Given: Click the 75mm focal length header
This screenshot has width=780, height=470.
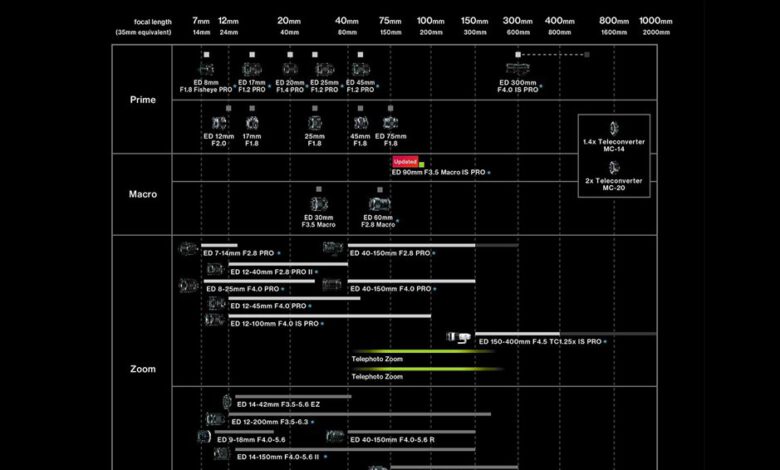Looking at the screenshot, I should [x=390, y=21].
